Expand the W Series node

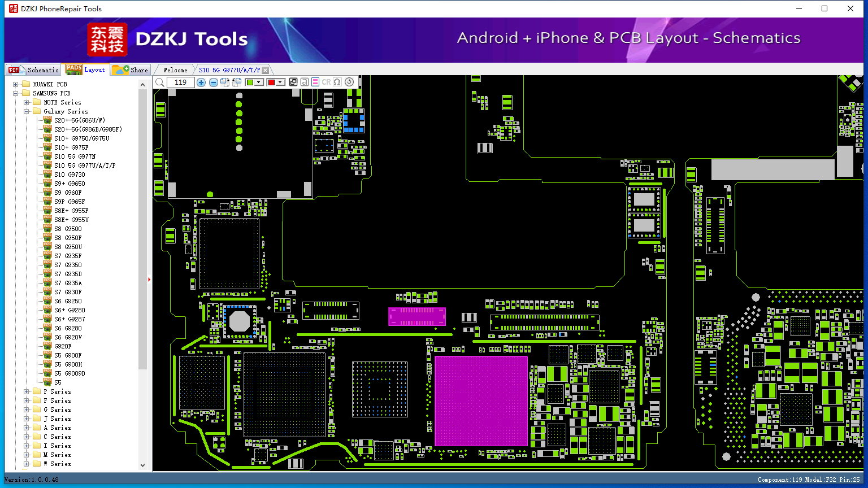tap(27, 464)
